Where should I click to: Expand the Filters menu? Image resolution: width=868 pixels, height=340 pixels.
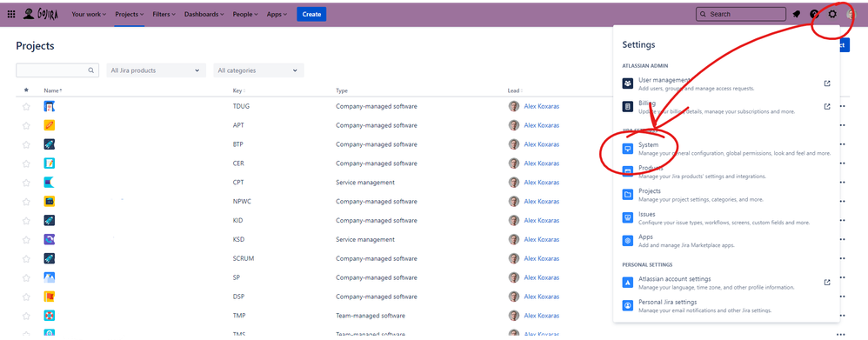pos(164,15)
